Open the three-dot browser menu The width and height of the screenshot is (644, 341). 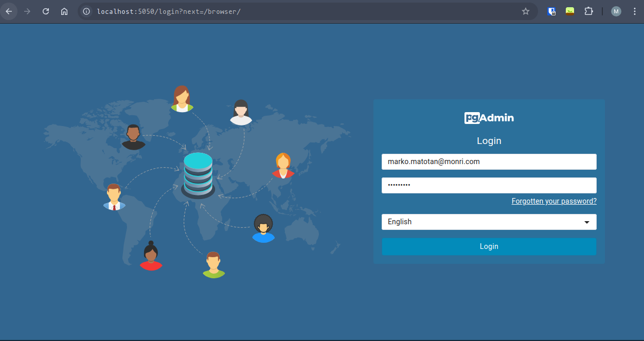[x=634, y=11]
